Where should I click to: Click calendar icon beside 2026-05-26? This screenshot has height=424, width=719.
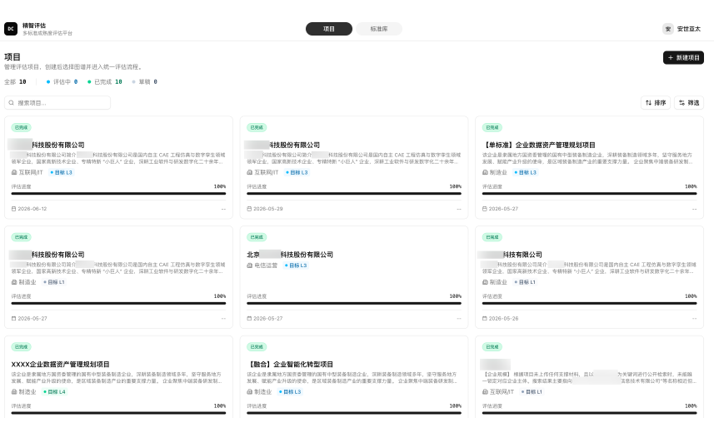click(485, 318)
